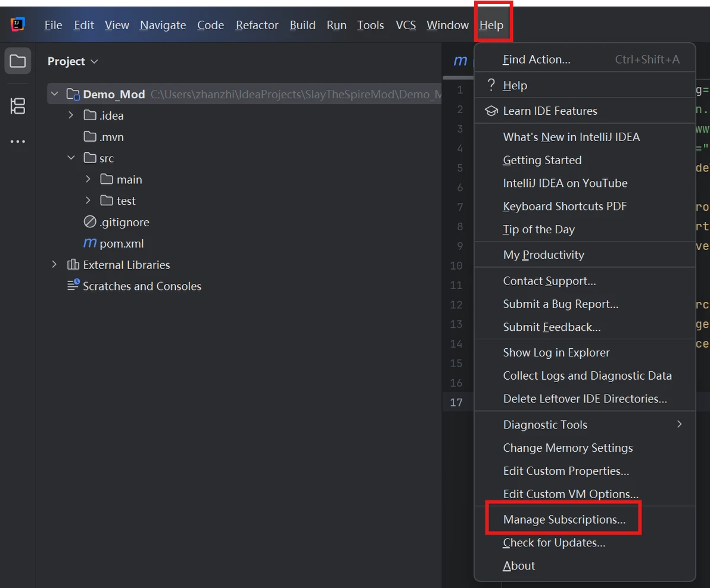Expand External Libraries node
Screen dimensions: 710x588
(54, 264)
